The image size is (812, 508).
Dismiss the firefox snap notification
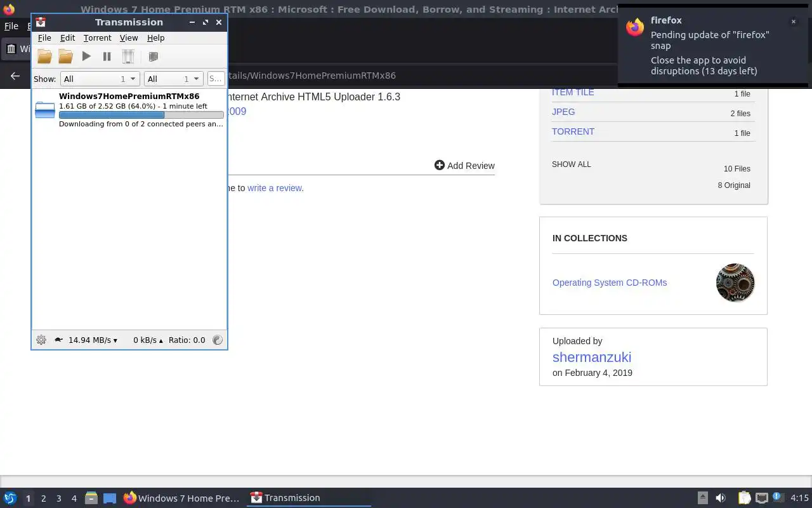tap(793, 22)
